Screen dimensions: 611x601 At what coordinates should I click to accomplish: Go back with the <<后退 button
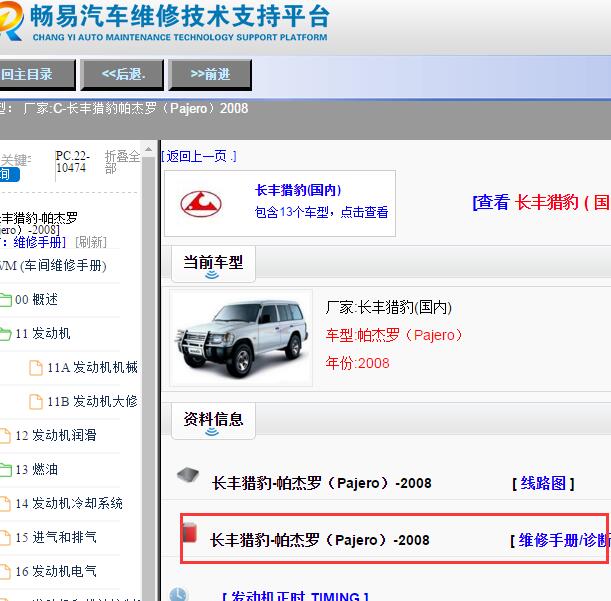tap(122, 74)
